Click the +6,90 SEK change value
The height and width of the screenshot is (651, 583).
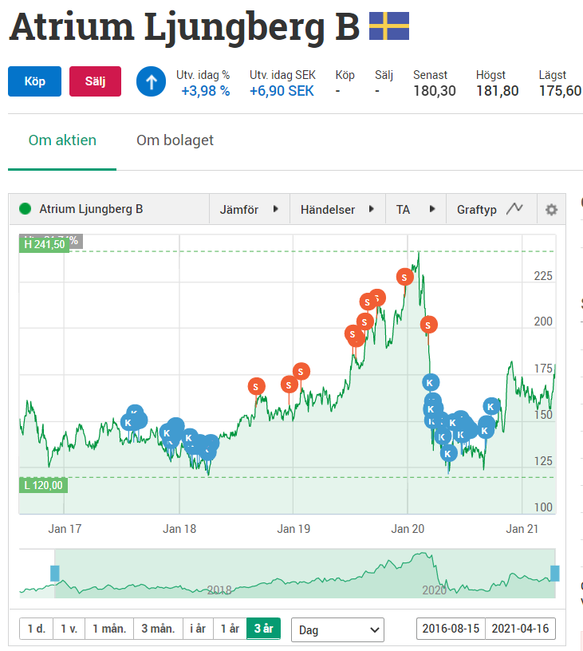pyautogui.click(x=282, y=91)
